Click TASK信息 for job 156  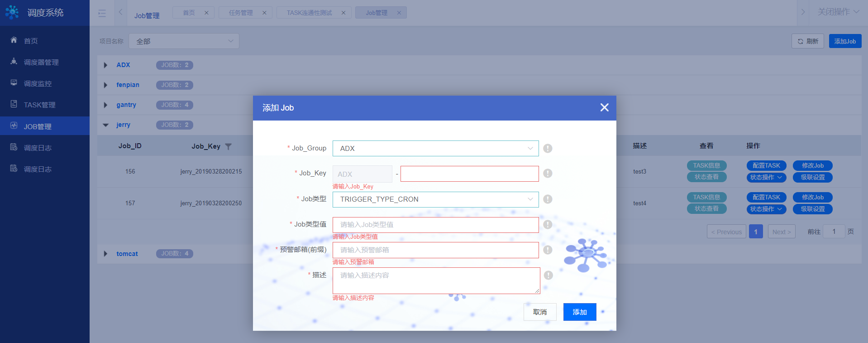click(706, 165)
